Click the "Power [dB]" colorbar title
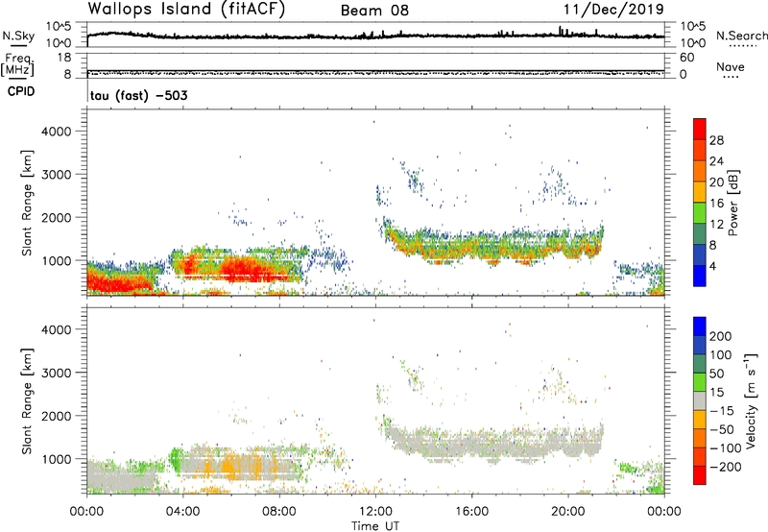This screenshot has height=532, width=768. tap(733, 203)
